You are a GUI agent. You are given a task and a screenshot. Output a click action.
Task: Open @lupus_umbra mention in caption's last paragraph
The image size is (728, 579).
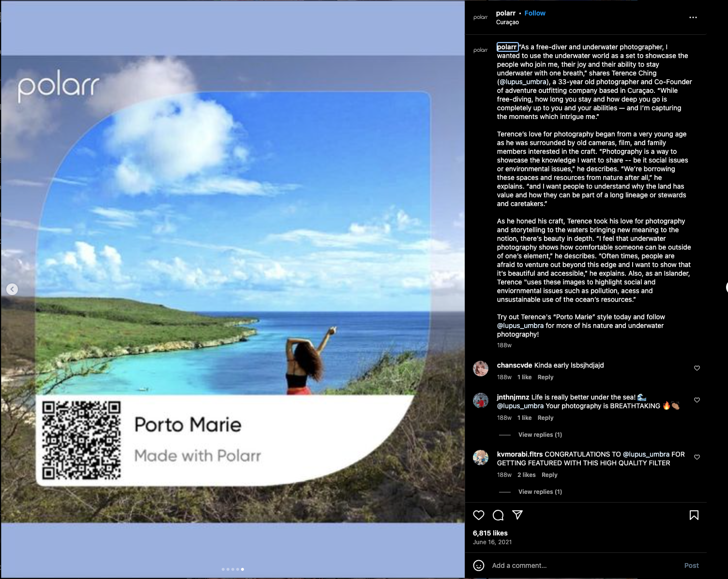520,326
